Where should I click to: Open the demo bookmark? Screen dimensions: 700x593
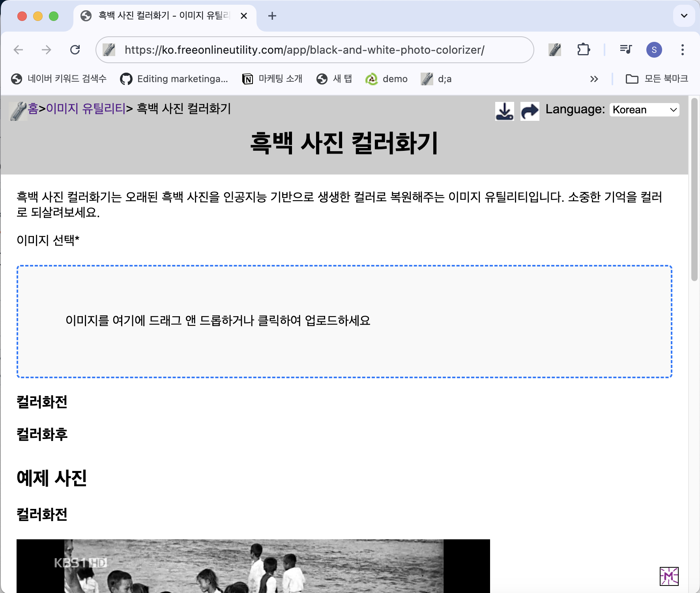387,79
